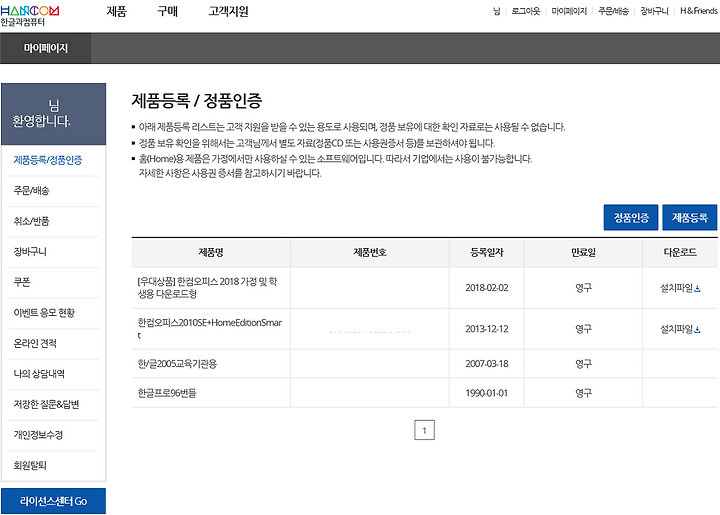This screenshot has width=720, height=515.
Task: Download 설치파일 for 한컴오피스2010SE
Action: [x=680, y=329]
